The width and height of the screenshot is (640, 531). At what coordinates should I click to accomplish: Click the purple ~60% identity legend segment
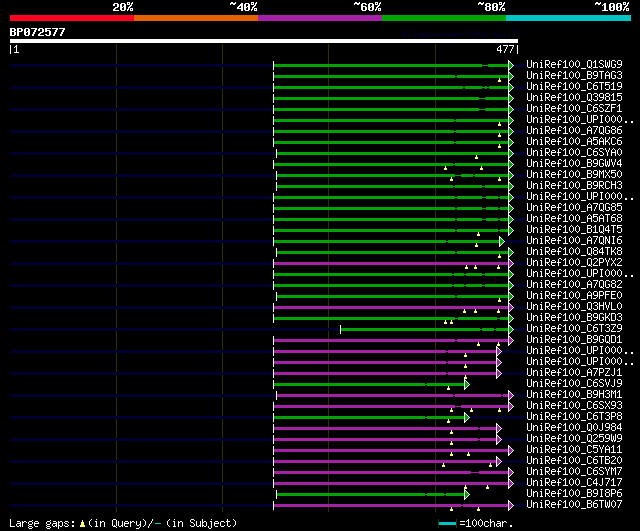click(320, 18)
